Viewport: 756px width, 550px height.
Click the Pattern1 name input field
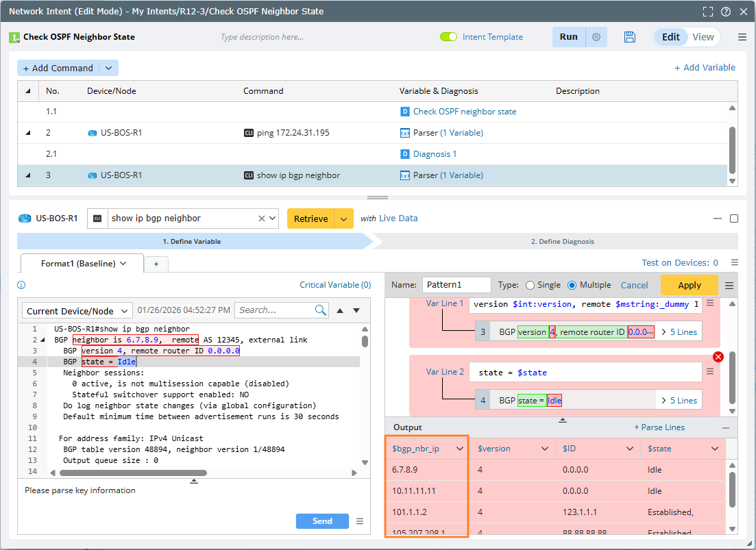tap(456, 285)
